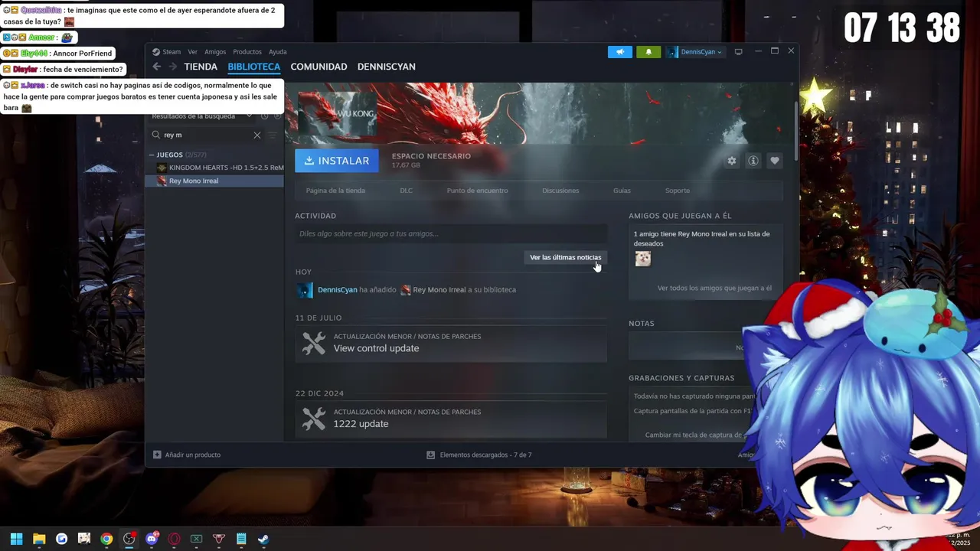The width and height of the screenshot is (980, 551).
Task: Open the Soporte link
Action: pos(678,191)
